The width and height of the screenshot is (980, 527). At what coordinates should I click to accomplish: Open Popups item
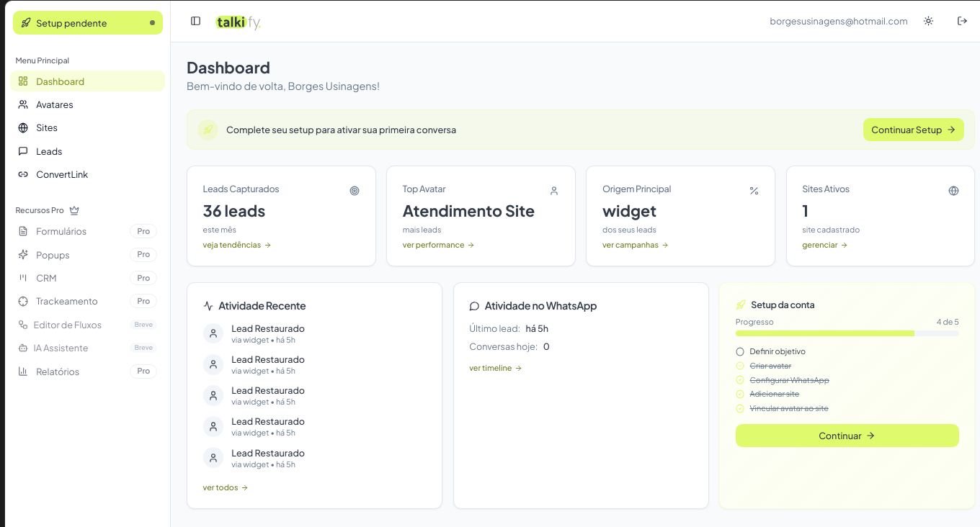[88, 255]
